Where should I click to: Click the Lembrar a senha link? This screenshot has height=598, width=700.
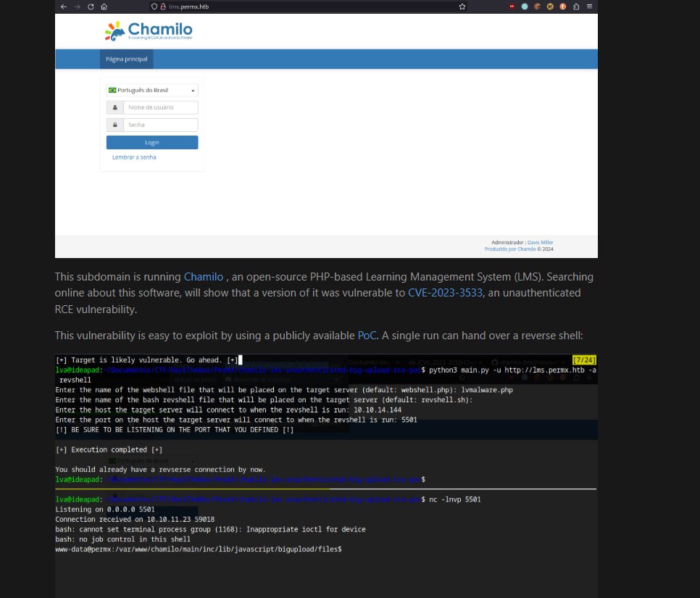click(134, 157)
